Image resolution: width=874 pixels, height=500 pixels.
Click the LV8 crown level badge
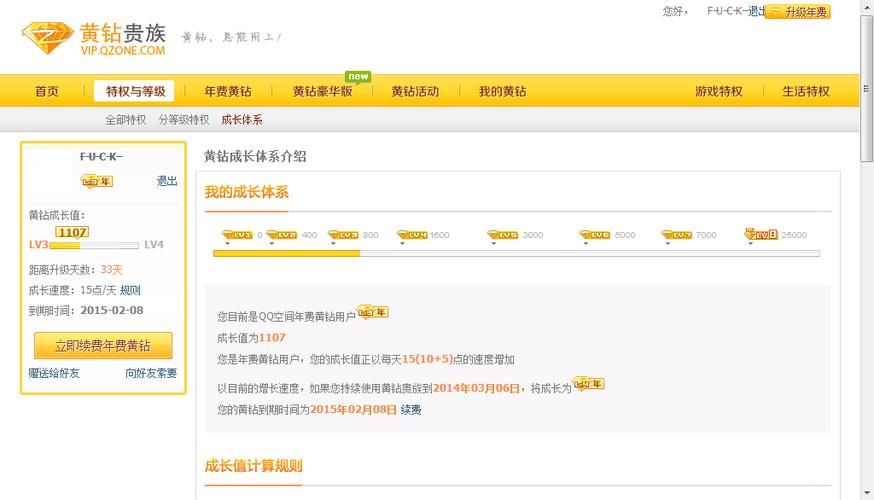(761, 234)
